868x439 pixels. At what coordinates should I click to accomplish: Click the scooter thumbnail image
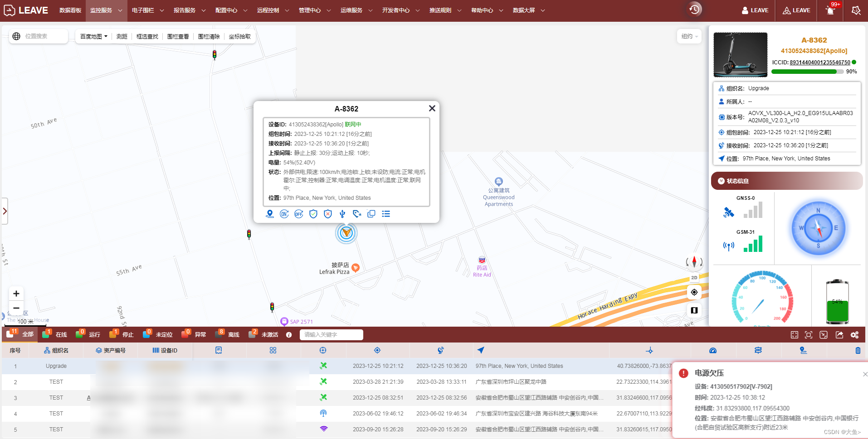click(741, 55)
